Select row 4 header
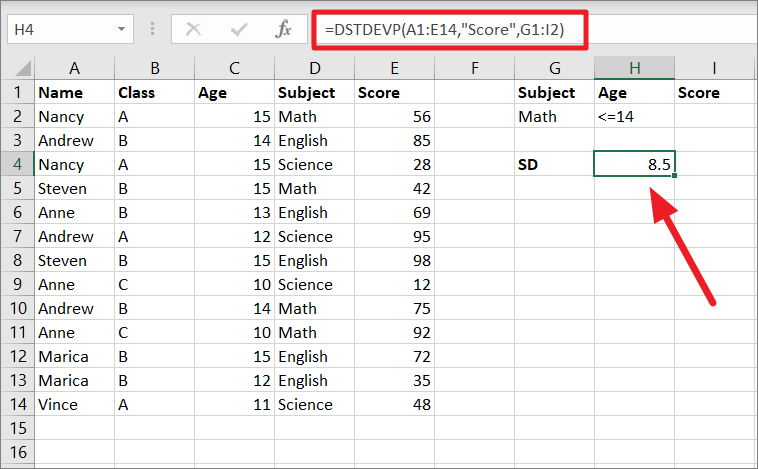This screenshot has width=758, height=469. 17,164
